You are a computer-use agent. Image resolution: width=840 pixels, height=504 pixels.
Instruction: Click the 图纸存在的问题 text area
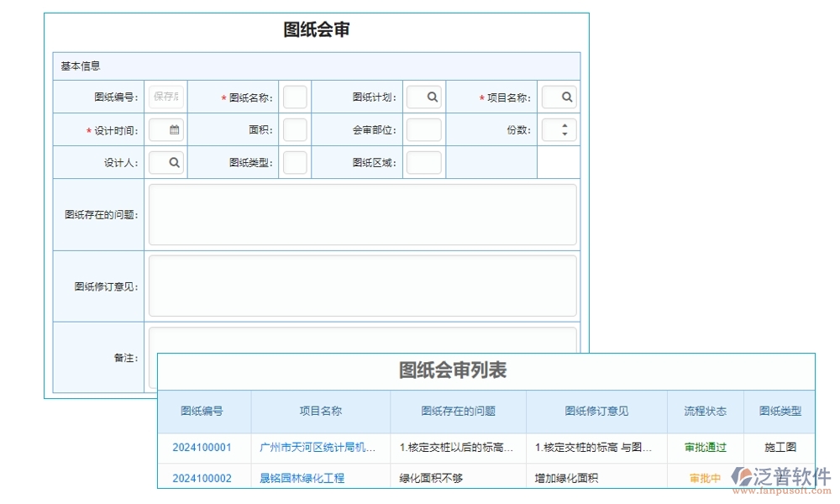coord(363,214)
